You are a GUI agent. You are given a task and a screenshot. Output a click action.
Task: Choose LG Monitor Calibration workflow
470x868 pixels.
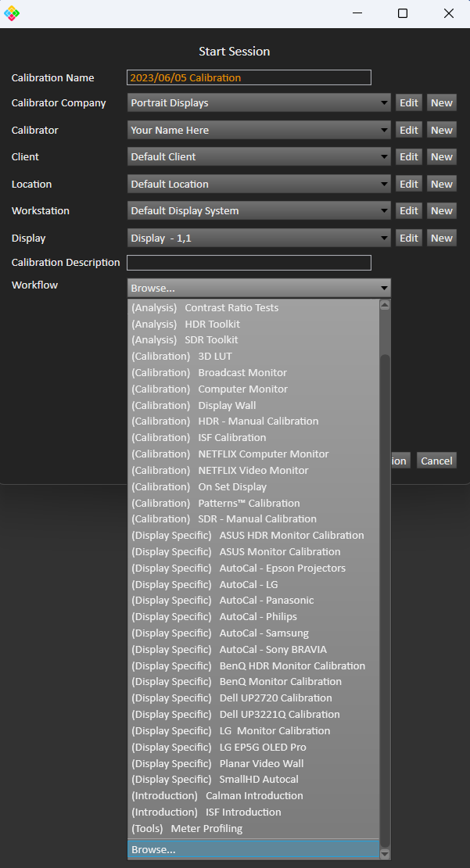coord(253,730)
